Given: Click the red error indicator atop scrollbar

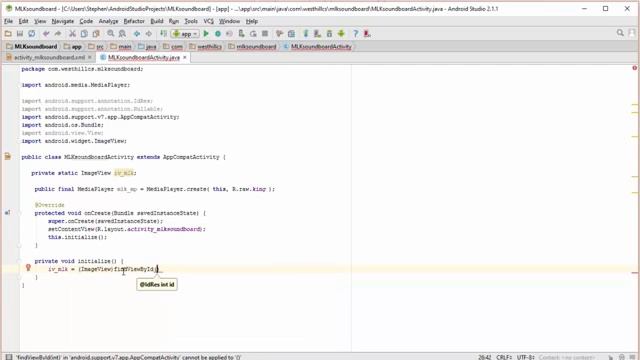Looking at the screenshot, I should pyautogui.click(x=634, y=68).
